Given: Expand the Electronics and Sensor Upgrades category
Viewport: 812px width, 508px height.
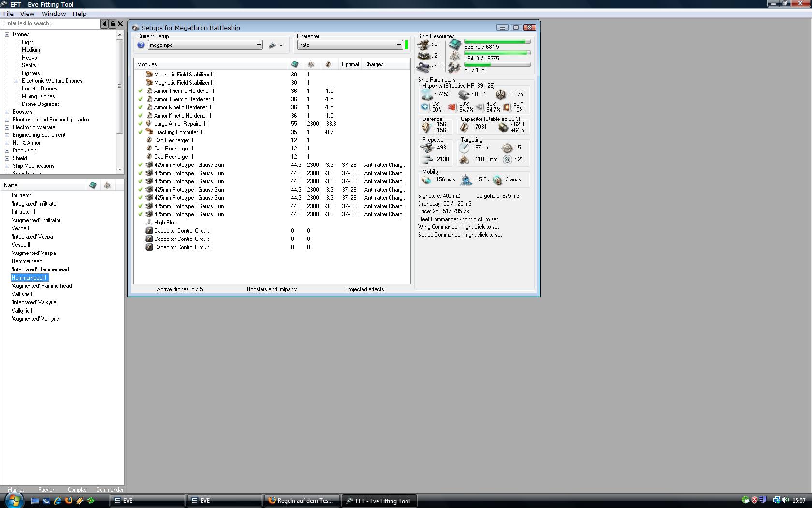Looking at the screenshot, I should pyautogui.click(x=7, y=120).
